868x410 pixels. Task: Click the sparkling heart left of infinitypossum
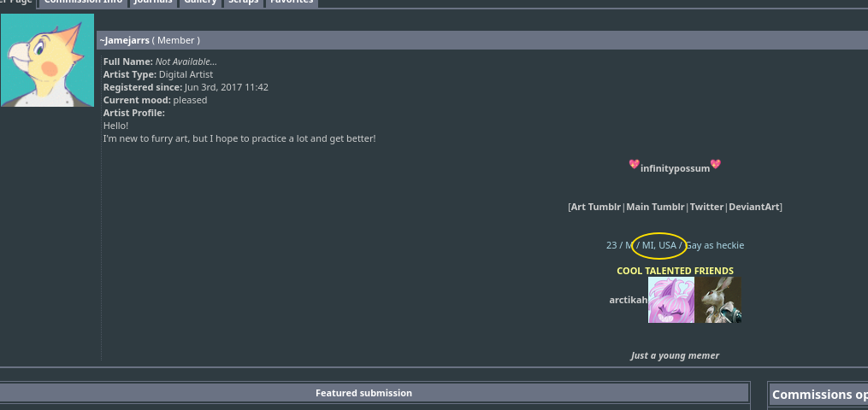point(634,165)
